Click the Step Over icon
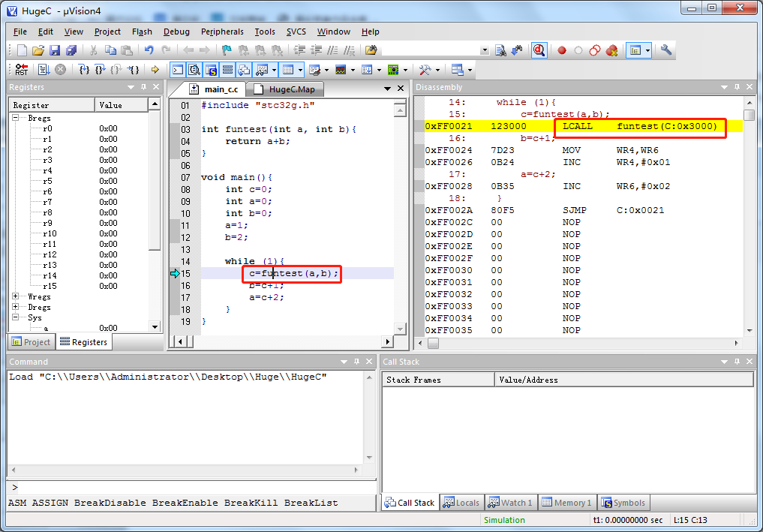The image size is (763, 532). click(x=100, y=70)
